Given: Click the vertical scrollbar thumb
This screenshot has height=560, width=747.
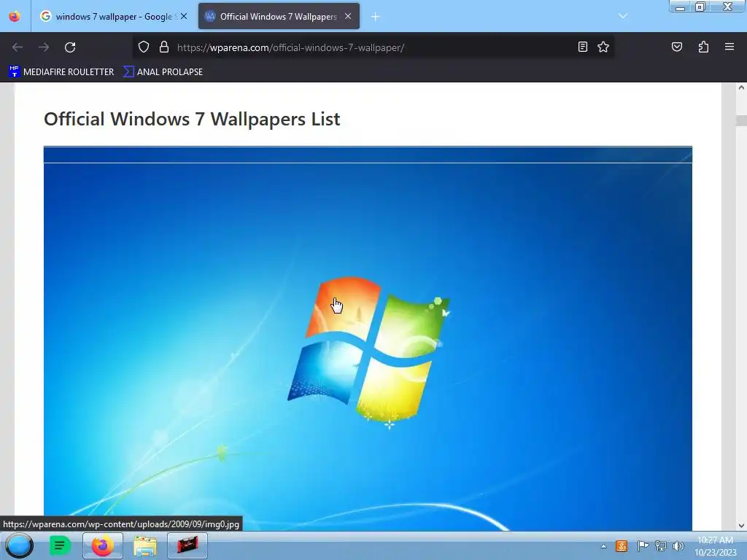Looking at the screenshot, I should click(x=741, y=120).
